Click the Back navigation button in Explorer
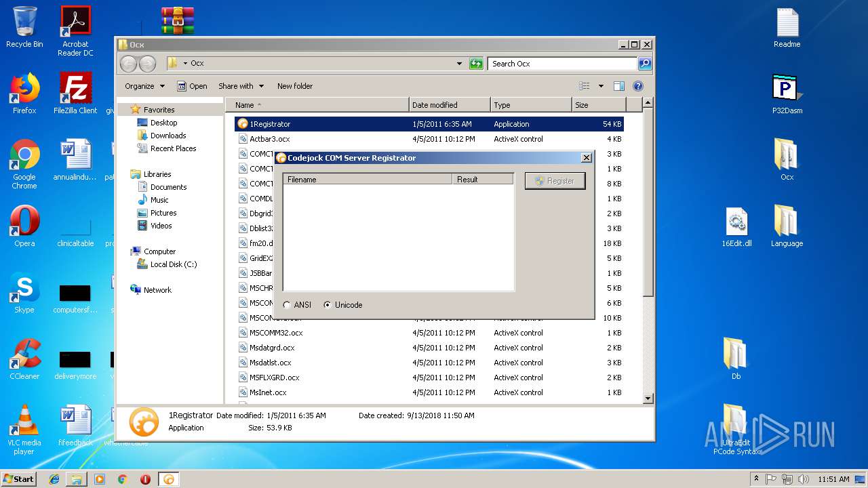868x488 pixels. 128,64
